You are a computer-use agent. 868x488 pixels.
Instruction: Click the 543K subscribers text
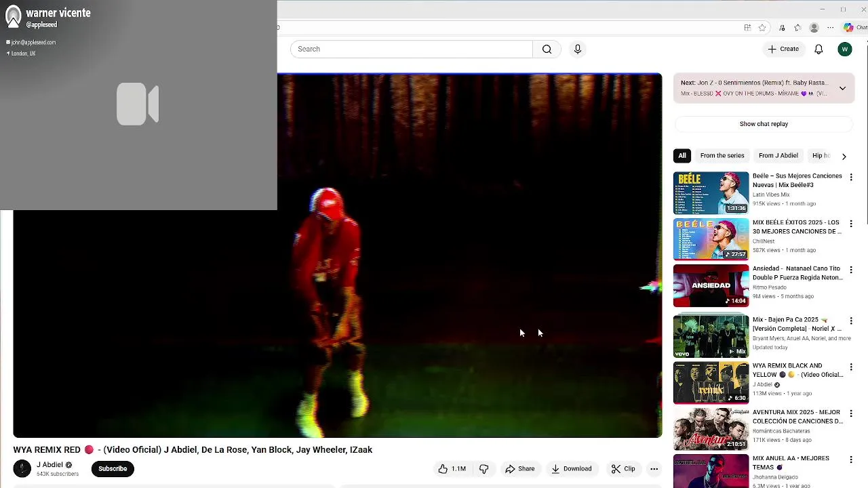[x=58, y=474]
